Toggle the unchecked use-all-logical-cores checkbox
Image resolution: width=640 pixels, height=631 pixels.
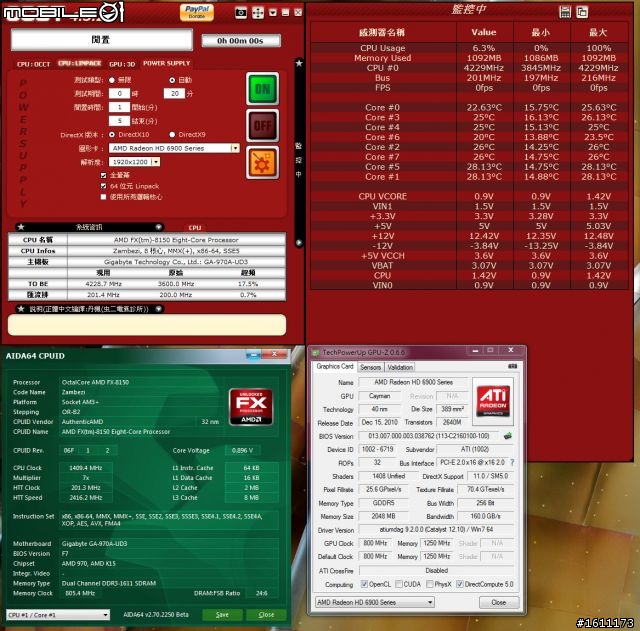point(103,197)
